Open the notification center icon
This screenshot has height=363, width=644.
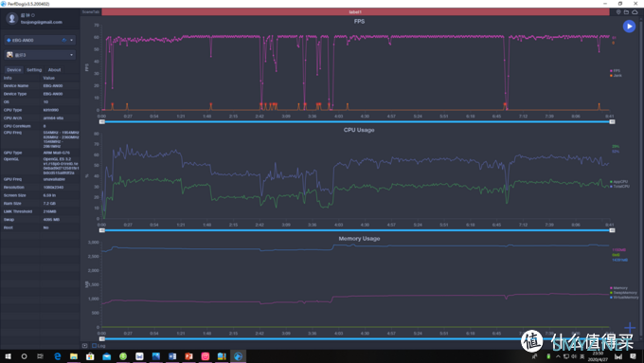click(633, 356)
